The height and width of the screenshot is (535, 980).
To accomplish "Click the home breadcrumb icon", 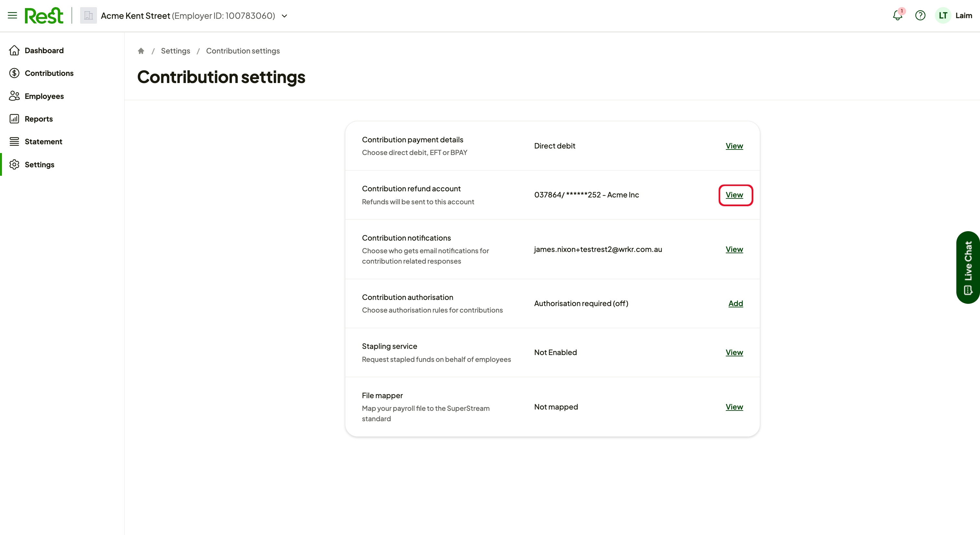I will tap(141, 51).
